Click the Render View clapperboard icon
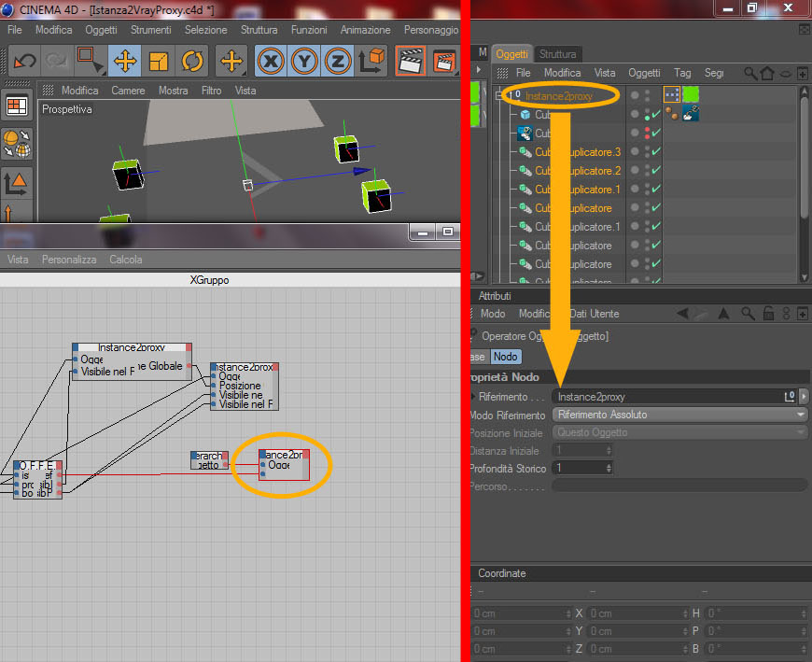 (411, 62)
